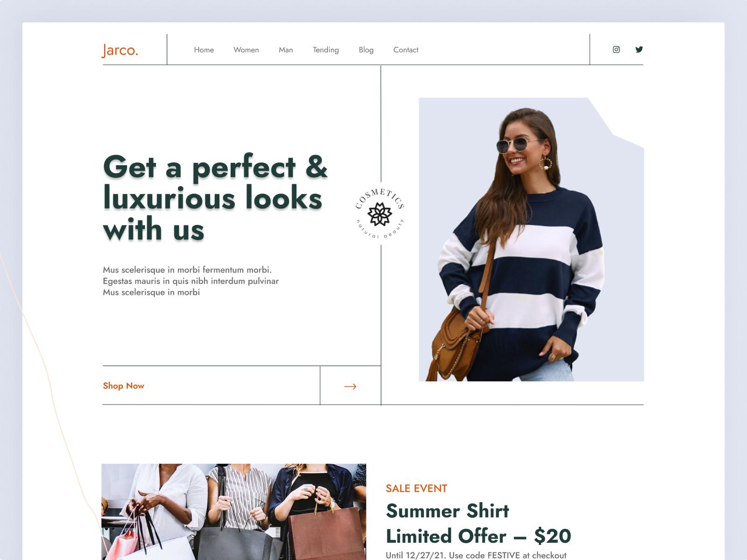
Task: Open the Twitter bird icon link
Action: pos(639,49)
